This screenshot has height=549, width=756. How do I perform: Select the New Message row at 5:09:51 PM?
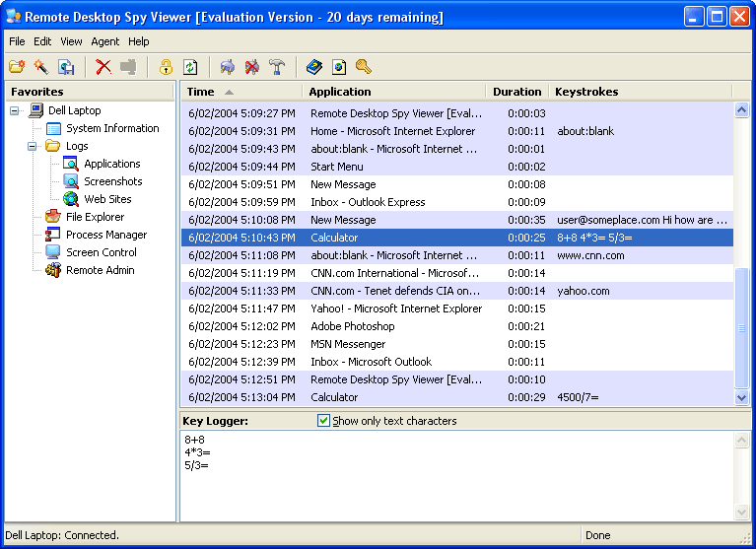pyautogui.click(x=457, y=184)
